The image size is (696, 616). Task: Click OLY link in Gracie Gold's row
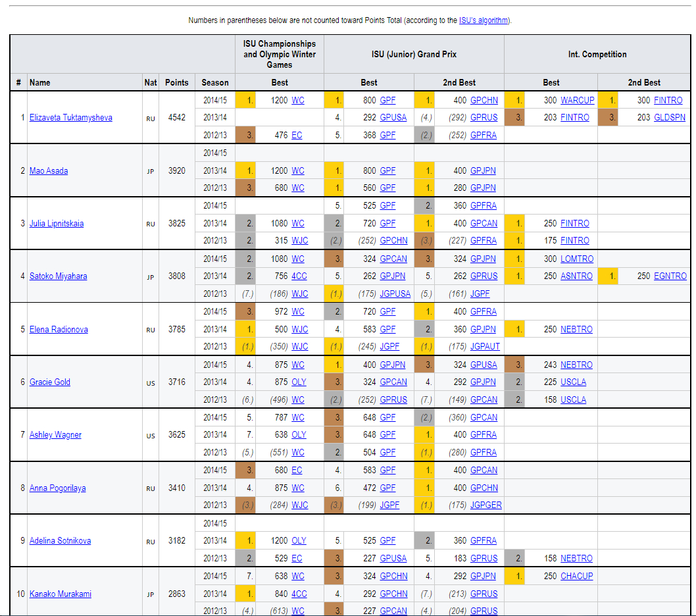pyautogui.click(x=299, y=382)
